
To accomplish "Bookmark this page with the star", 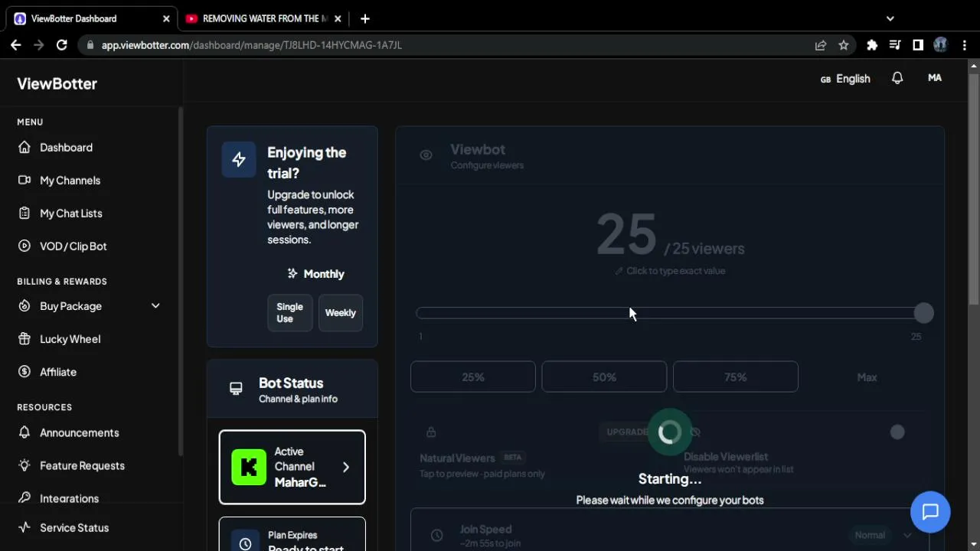I will (844, 45).
